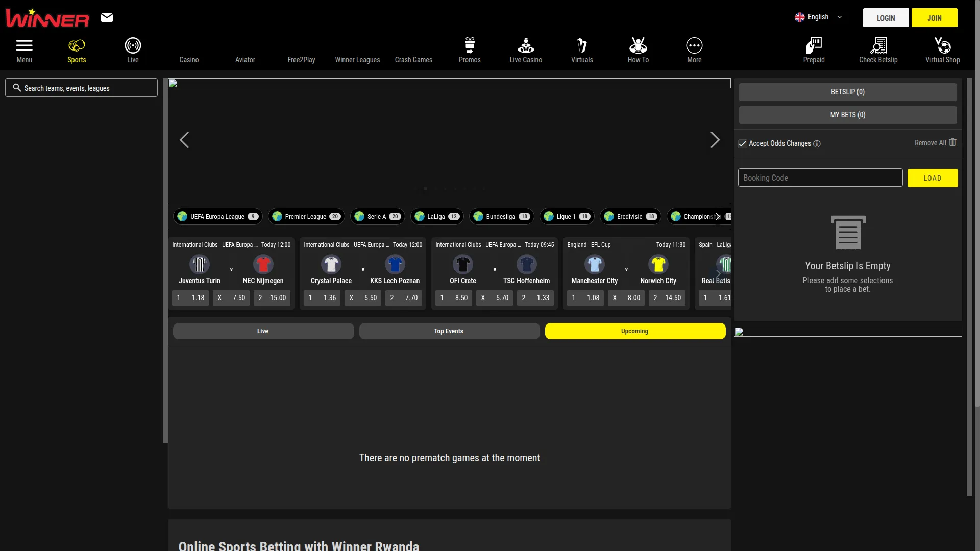
Task: Open the Virtuals icon
Action: pos(582,45)
